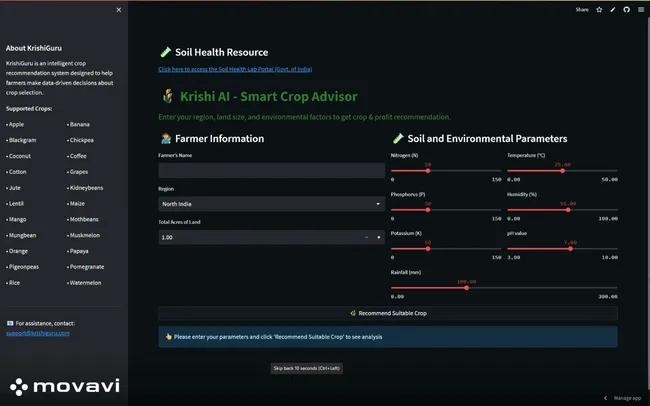Click the crop icon beside Krishi AI title
This screenshot has width=650, height=406.
pos(167,96)
